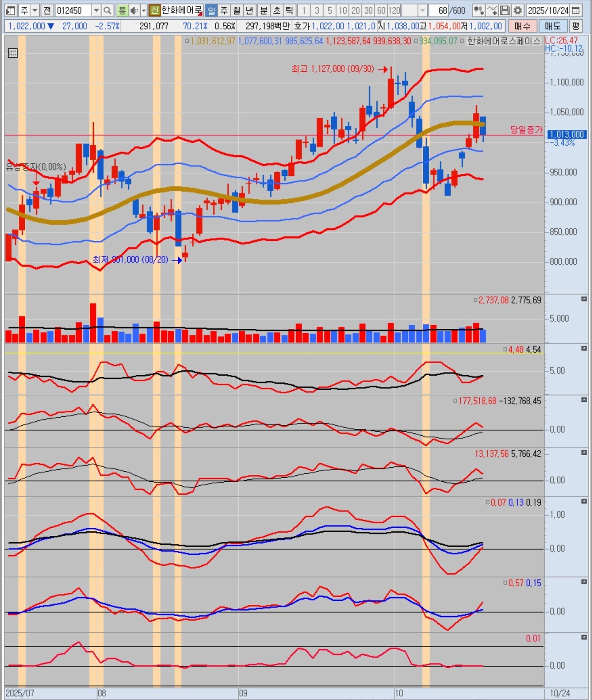Select tick (틱) chart period
Viewport: 592px width, 700px height.
click(290, 10)
